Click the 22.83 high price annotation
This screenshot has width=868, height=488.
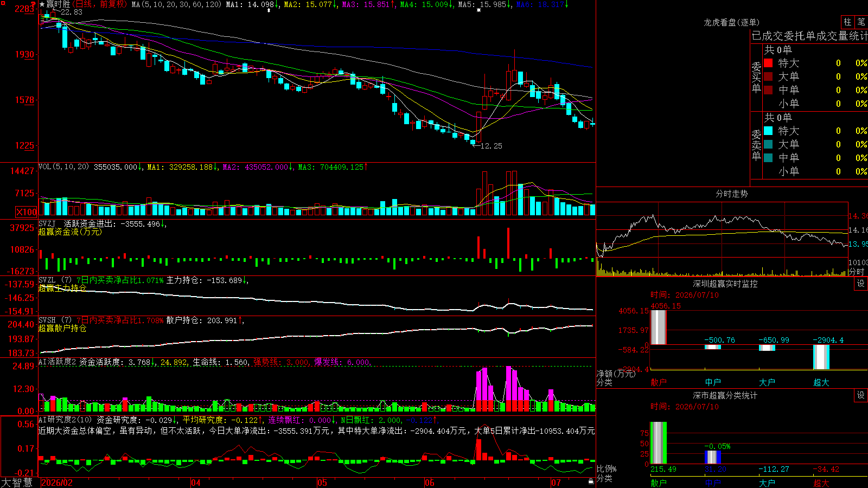(x=72, y=12)
